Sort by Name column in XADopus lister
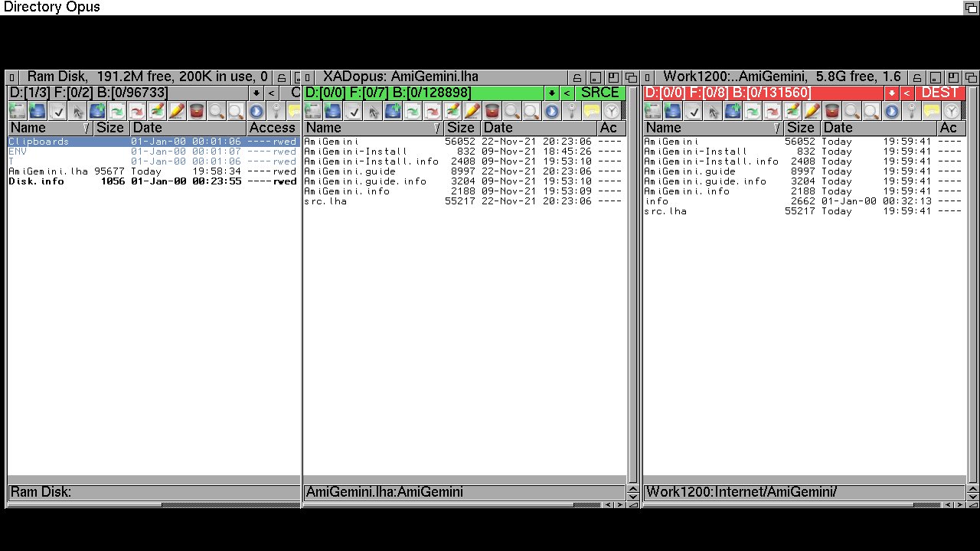 click(x=374, y=128)
